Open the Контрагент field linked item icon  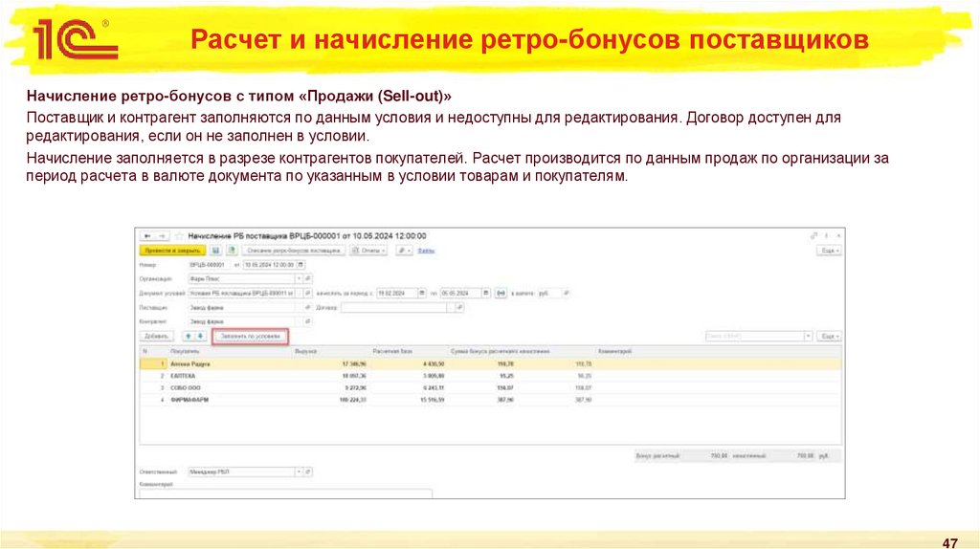tap(307, 321)
